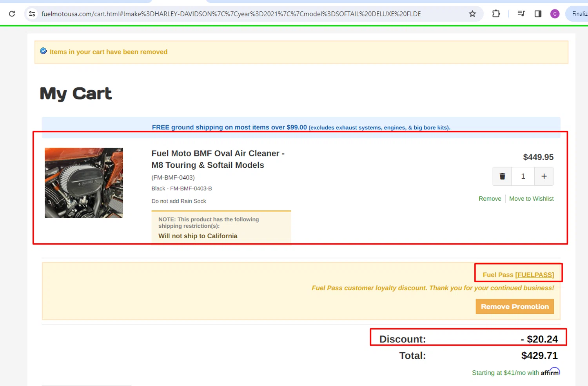Screen dimensions: 588x386
Task: Click the $429.71 total amount
Action: click(539, 355)
